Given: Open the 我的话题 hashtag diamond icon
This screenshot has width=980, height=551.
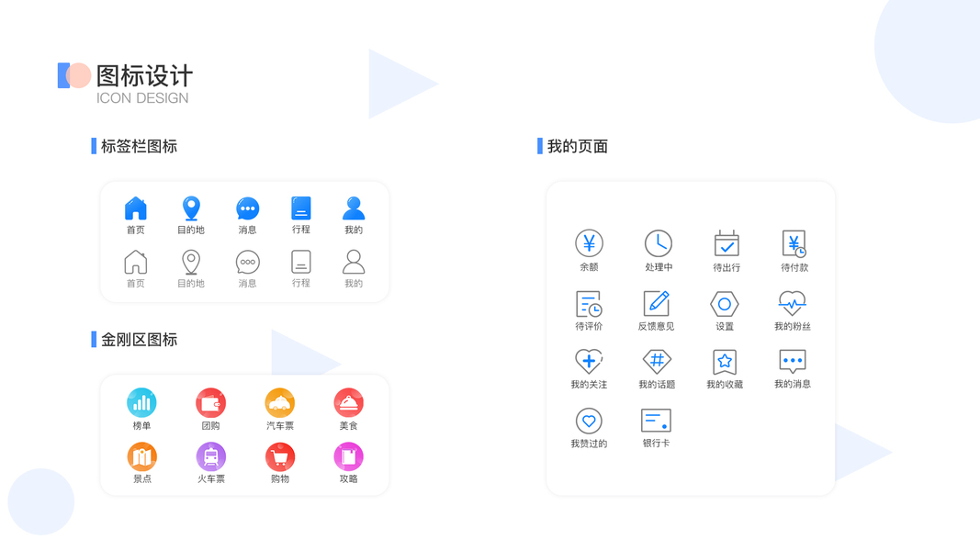Looking at the screenshot, I should [657, 361].
